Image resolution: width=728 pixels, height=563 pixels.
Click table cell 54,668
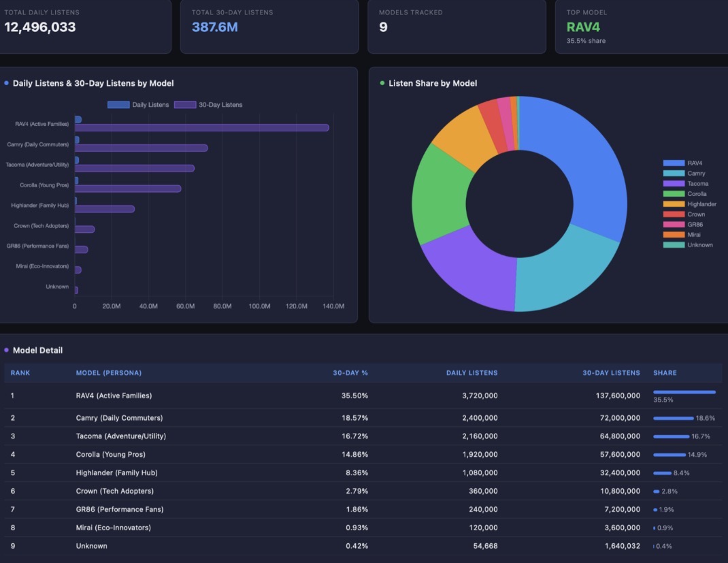click(485, 546)
